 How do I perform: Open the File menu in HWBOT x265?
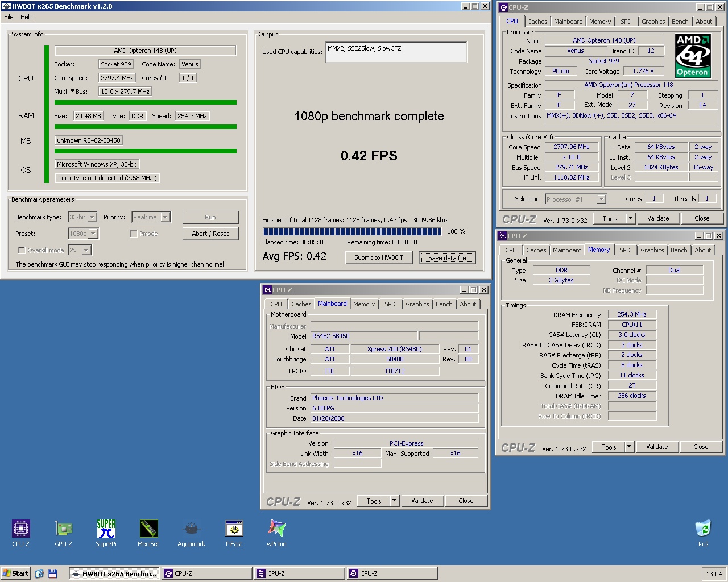point(9,17)
